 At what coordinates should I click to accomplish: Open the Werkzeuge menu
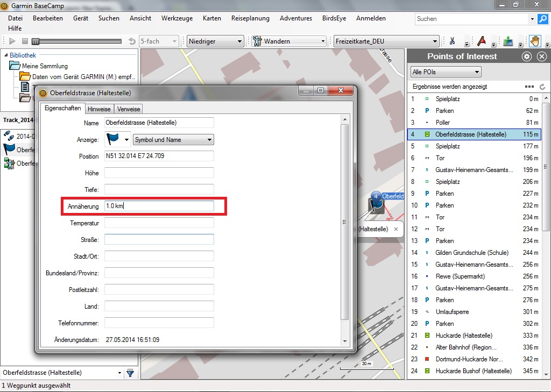click(x=177, y=18)
